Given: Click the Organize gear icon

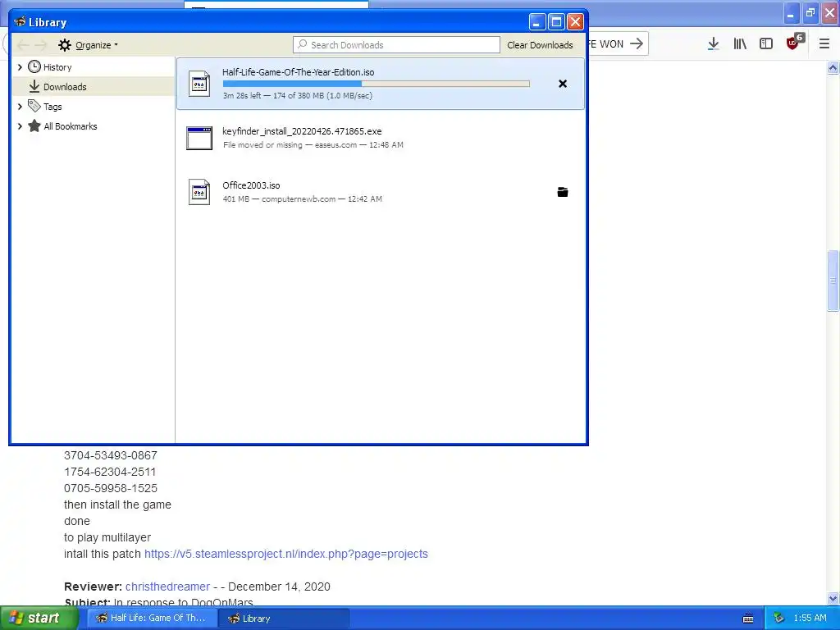Looking at the screenshot, I should (65, 45).
